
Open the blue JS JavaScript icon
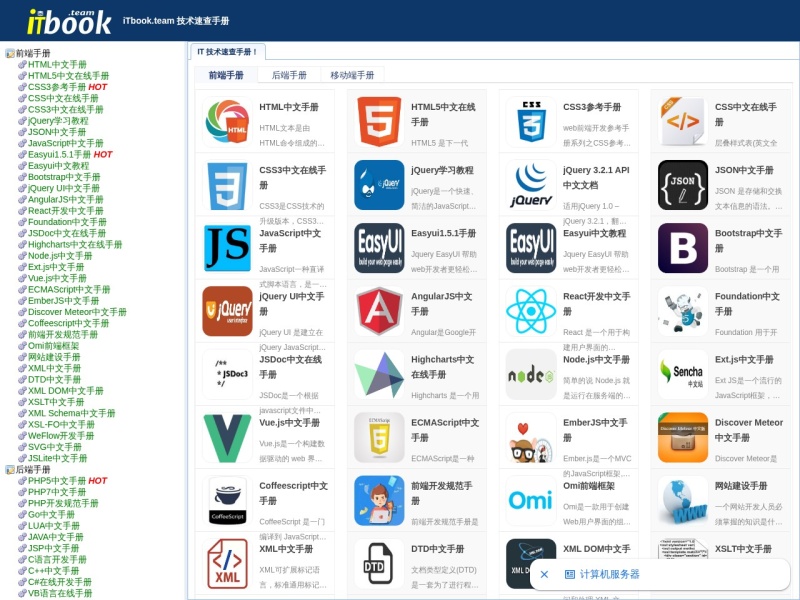click(x=228, y=248)
